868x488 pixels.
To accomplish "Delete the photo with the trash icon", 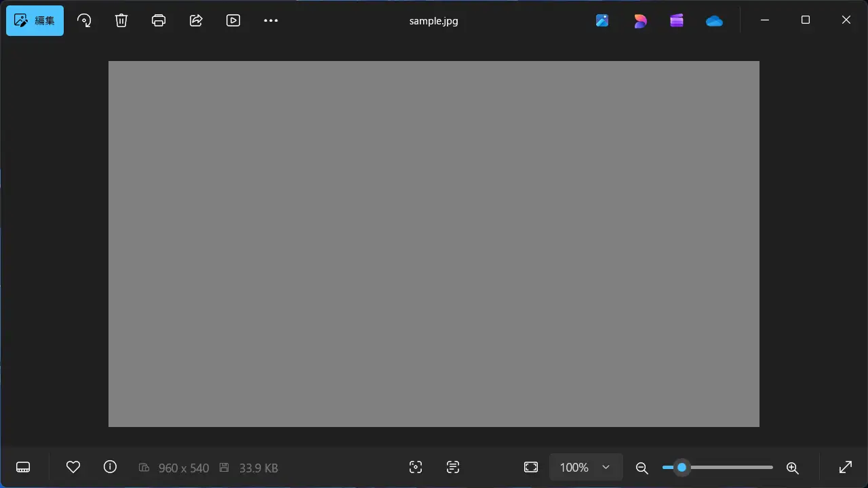I will [x=121, y=20].
